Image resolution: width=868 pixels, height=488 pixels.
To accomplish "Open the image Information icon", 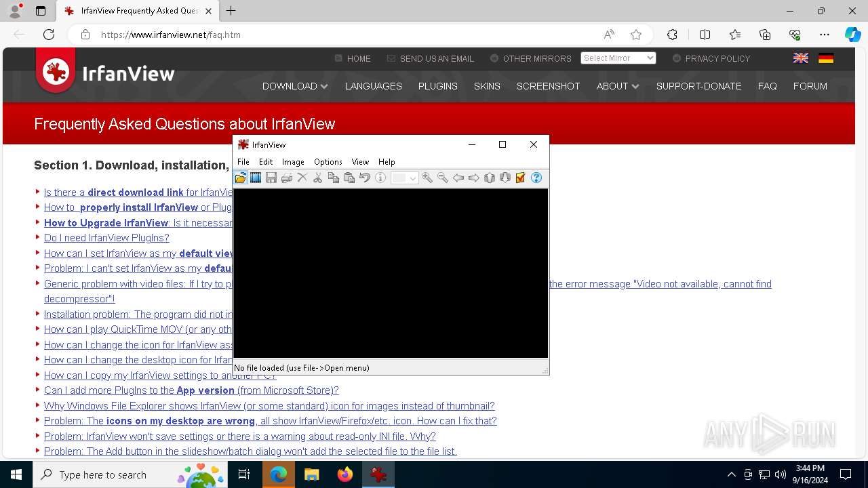I will 380,178.
